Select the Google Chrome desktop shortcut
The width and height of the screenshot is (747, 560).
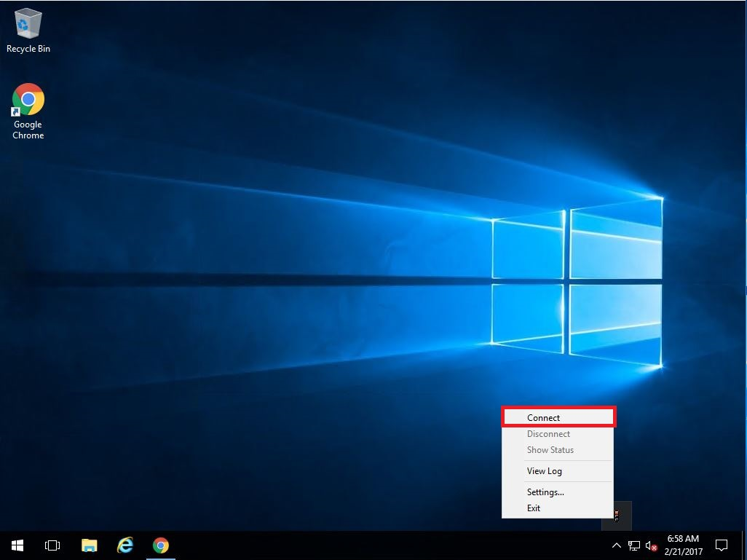click(x=28, y=111)
